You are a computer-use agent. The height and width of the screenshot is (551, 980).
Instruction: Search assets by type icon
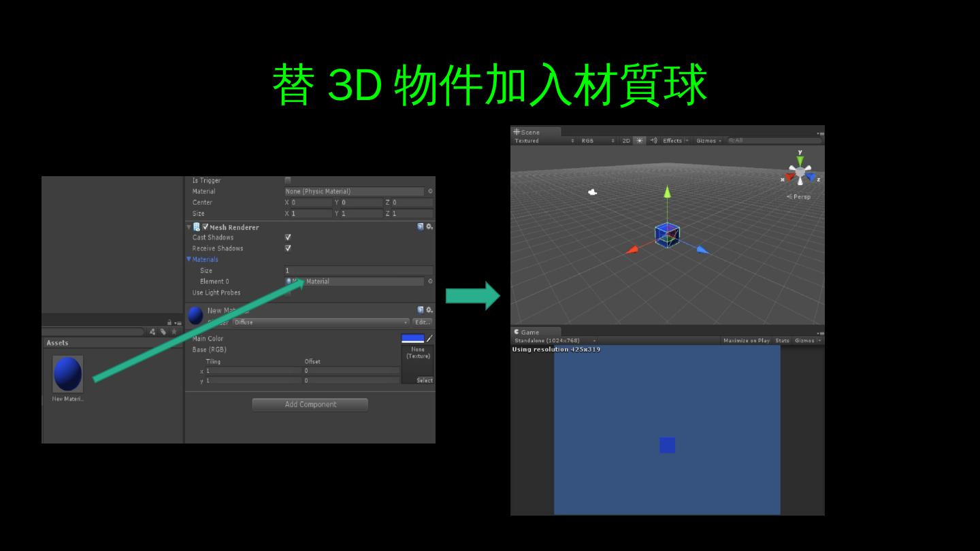[x=152, y=332]
